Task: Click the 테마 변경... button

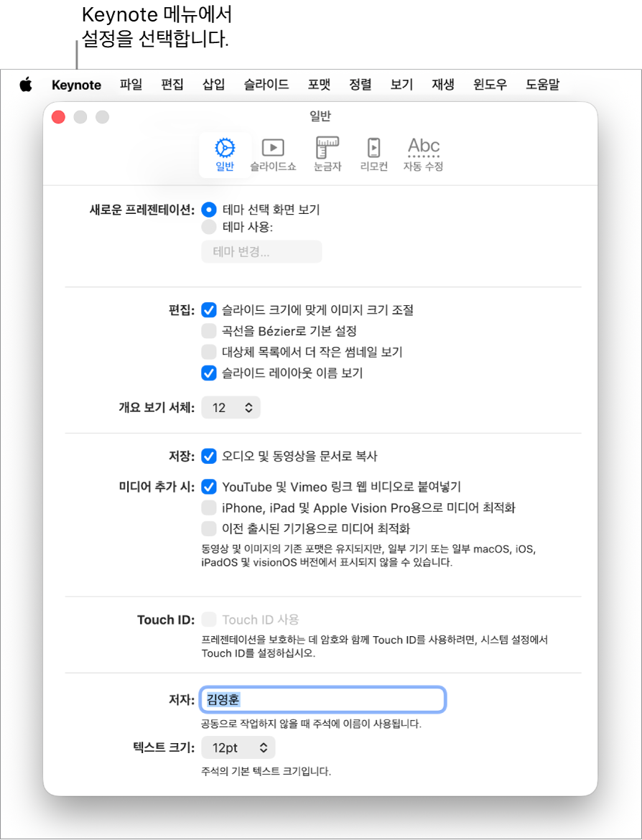Action: (261, 252)
